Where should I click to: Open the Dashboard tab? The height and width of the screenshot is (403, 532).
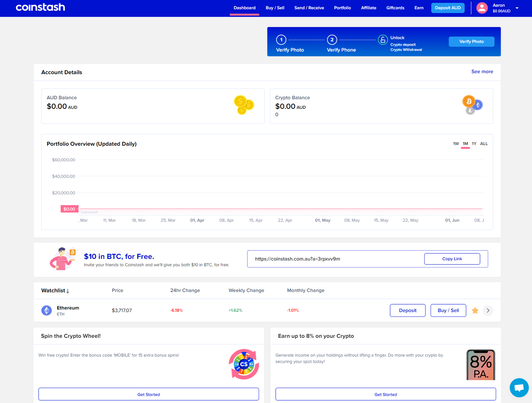point(244,8)
